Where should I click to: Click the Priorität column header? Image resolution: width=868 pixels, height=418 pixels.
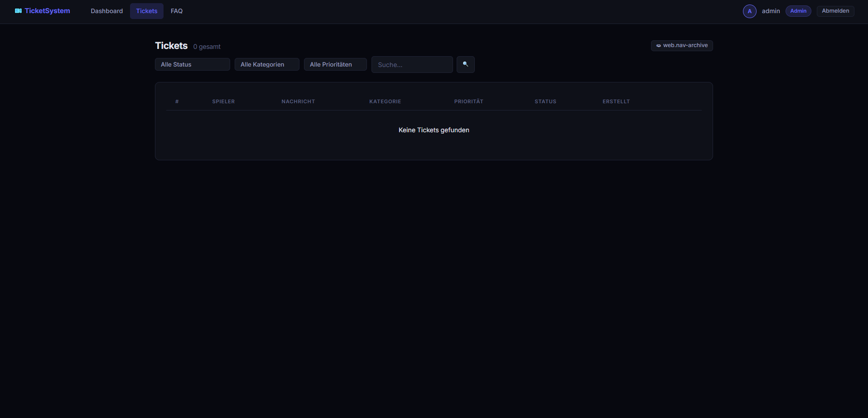(x=468, y=101)
